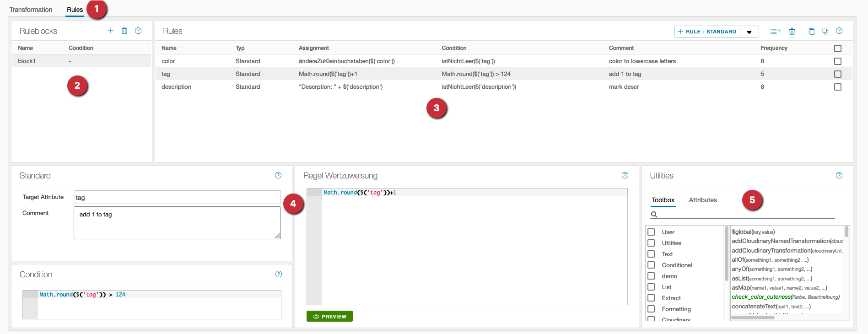Screen dimensions: 868x334
Task: Tick the Text category checkbox in Toolbox
Action: click(x=651, y=254)
